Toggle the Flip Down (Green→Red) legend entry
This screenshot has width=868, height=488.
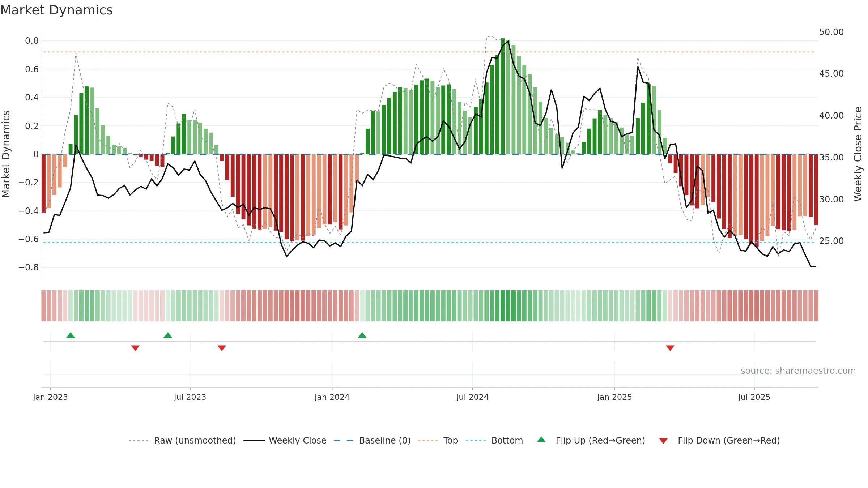click(x=719, y=440)
